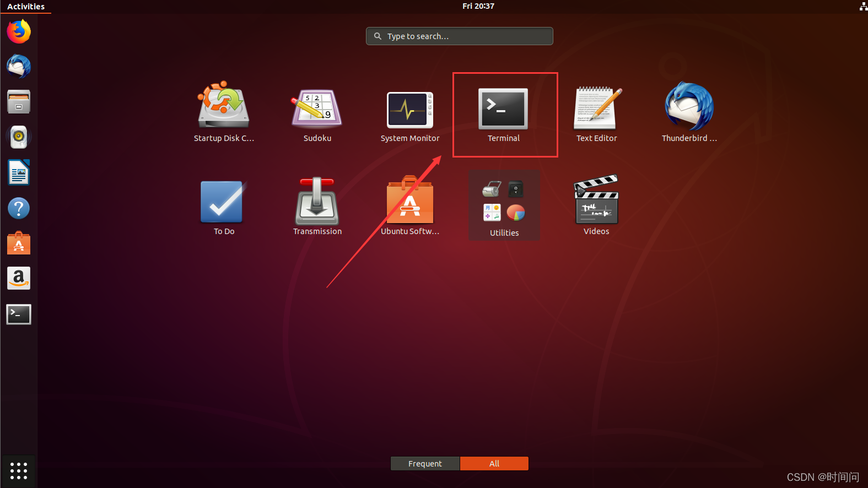
Task: Click the Show Applications grid button
Action: 19,470
